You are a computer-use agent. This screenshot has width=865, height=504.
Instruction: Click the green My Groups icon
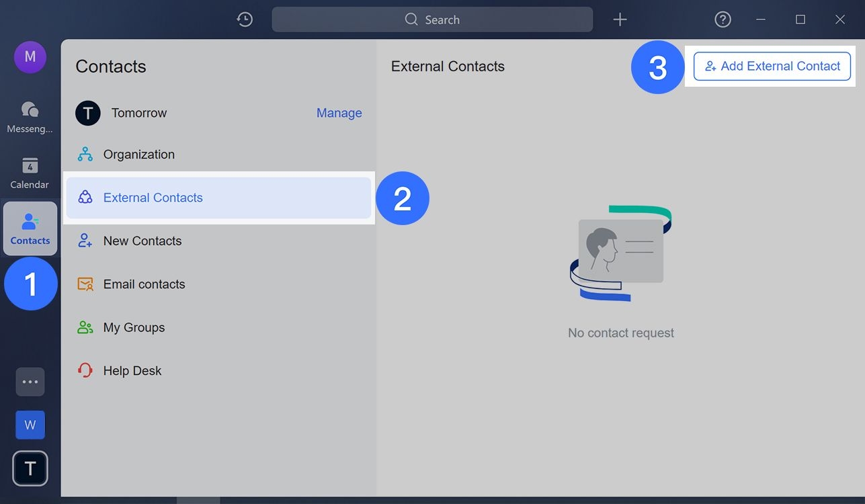click(x=85, y=327)
